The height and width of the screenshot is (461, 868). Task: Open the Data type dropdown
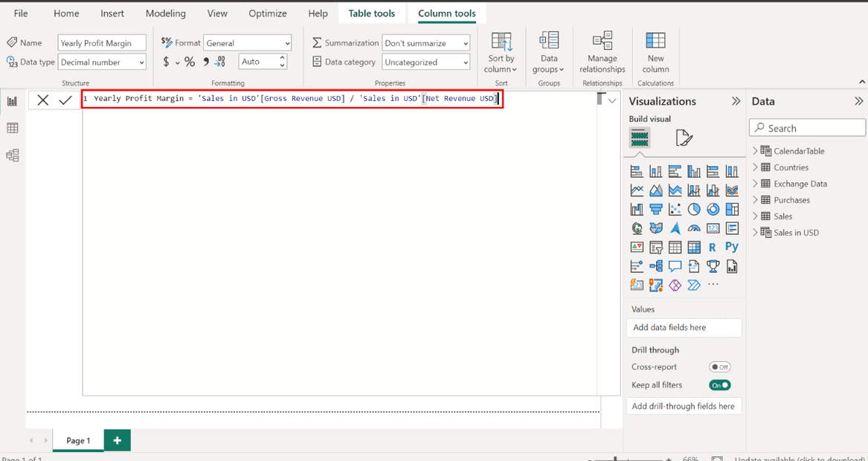point(102,62)
